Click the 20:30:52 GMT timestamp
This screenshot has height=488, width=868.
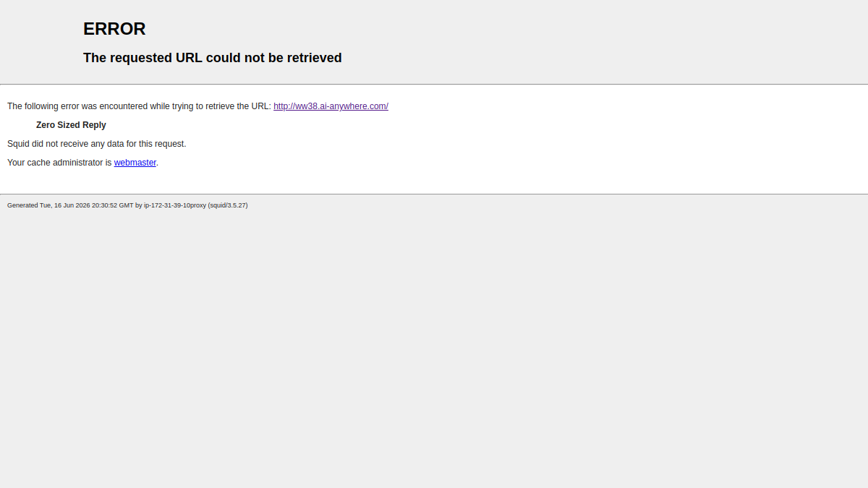(112, 205)
